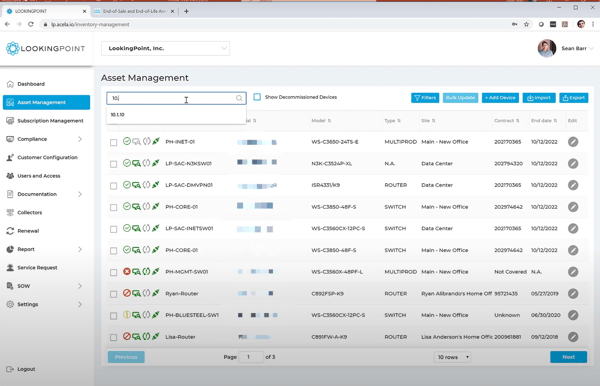Viewport: 600px width, 386px height.
Task: Click the red prohibited status icon for Lisa-Router
Action: (127, 336)
